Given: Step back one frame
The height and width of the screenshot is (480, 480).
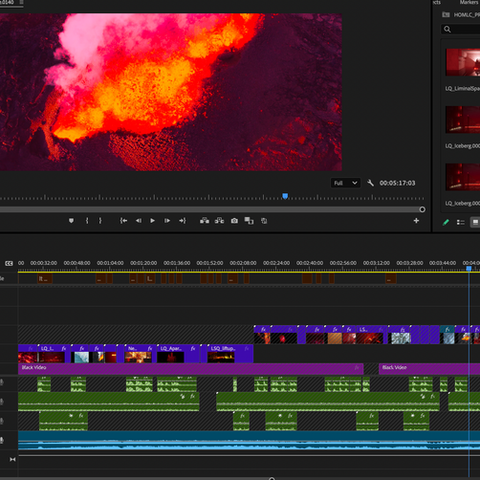Looking at the screenshot, I should click(138, 221).
